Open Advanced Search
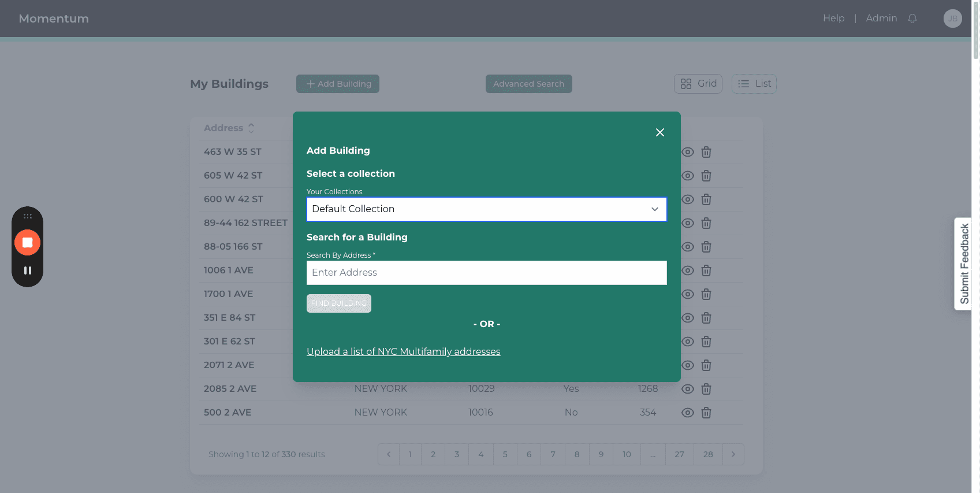This screenshot has width=980, height=493. point(528,84)
